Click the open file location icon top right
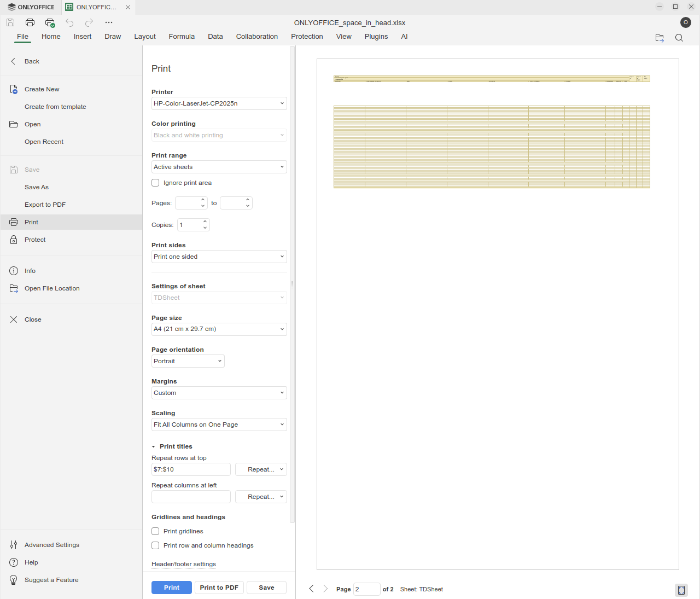 (660, 38)
